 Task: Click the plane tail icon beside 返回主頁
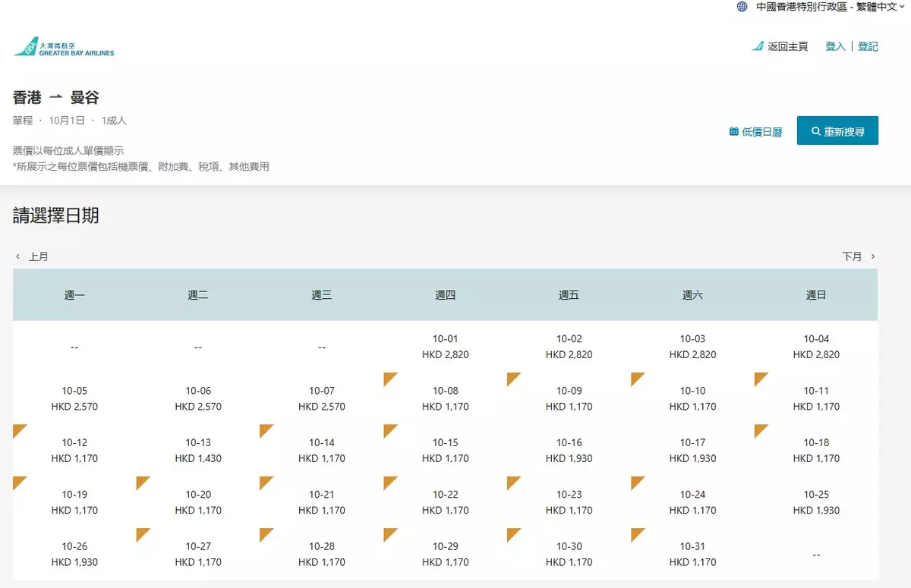click(757, 46)
